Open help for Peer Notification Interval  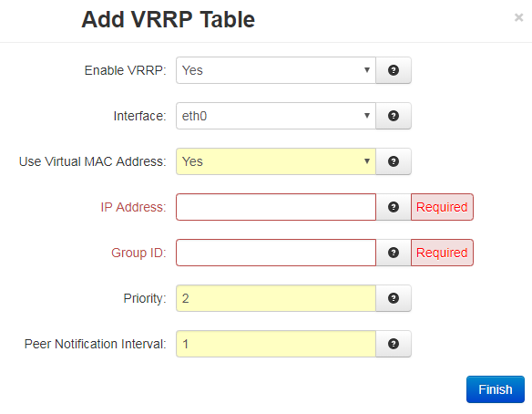[394, 344]
